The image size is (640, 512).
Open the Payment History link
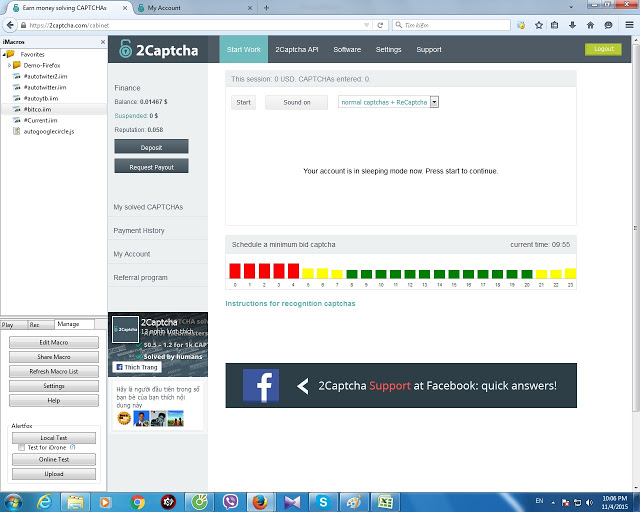tap(139, 231)
